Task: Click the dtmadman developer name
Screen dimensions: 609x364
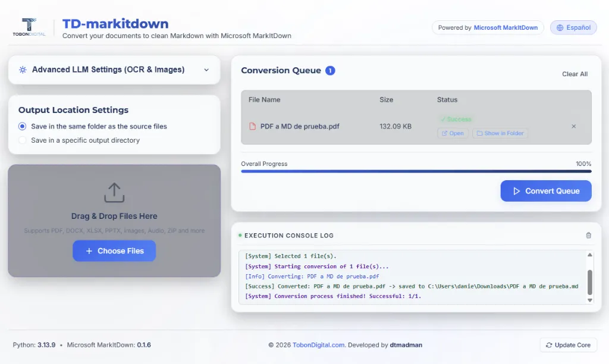Action: 406,345
